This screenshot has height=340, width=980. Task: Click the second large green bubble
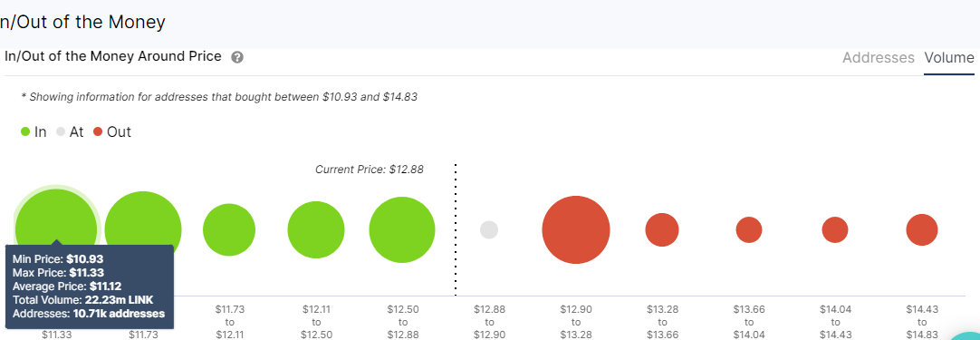[143, 229]
